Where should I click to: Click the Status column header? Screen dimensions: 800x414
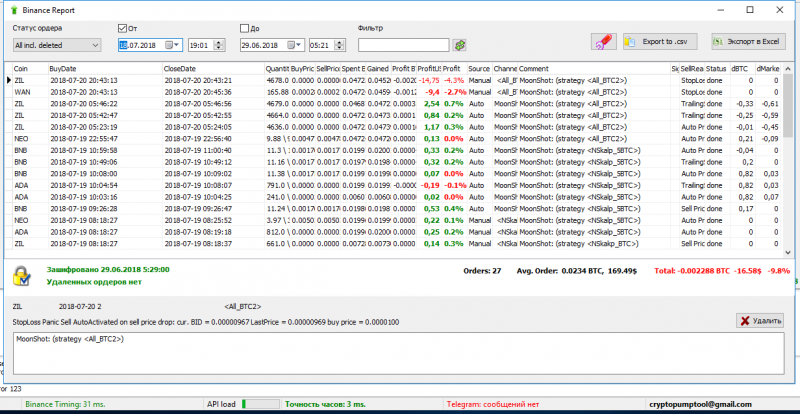717,68
